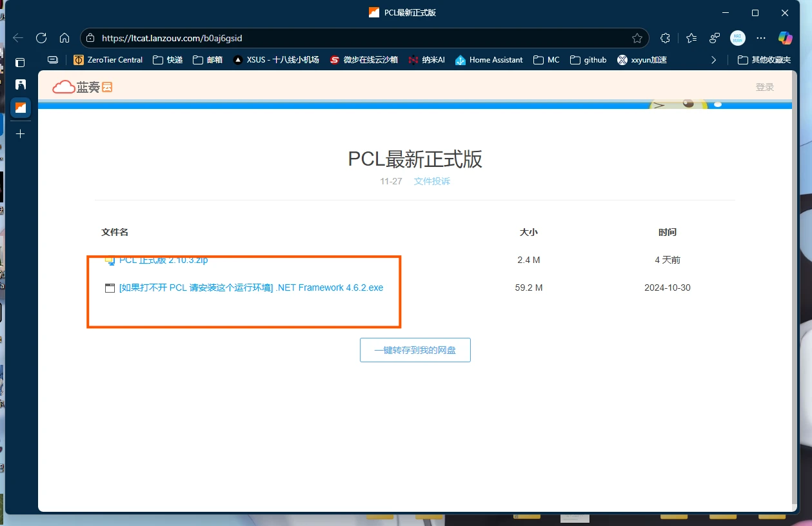Screen dimensions: 812x526
Task: Open the github bookmark folder
Action: click(588, 60)
